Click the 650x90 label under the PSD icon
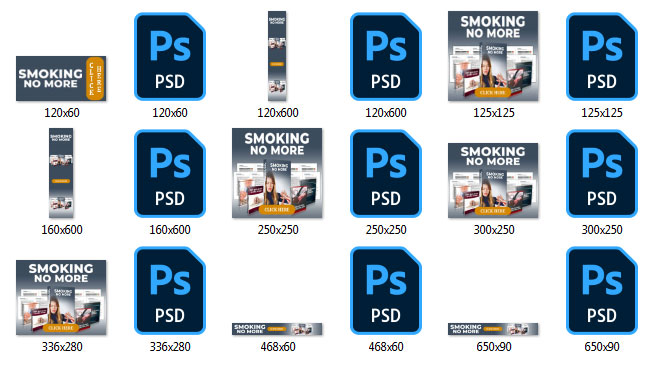 pos(602,347)
